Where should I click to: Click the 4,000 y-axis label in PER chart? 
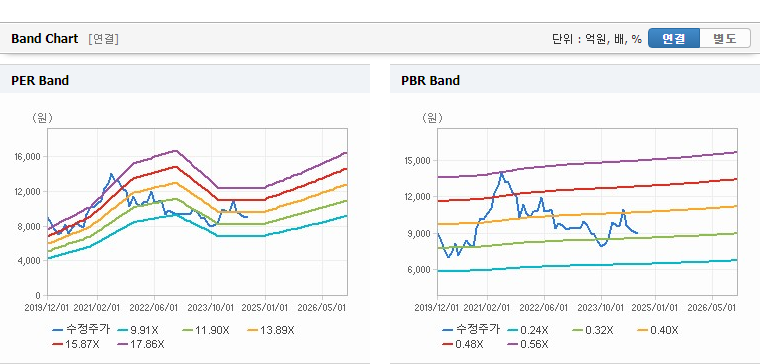point(30,261)
